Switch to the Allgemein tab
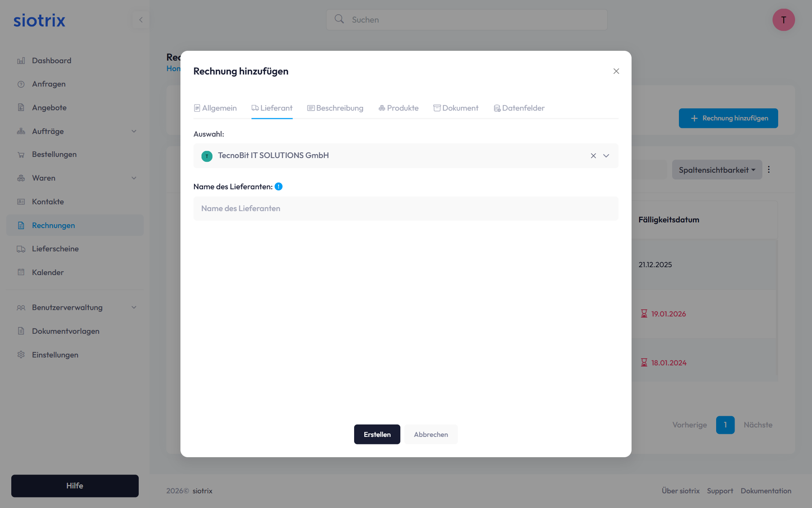The image size is (812, 508). click(x=215, y=108)
